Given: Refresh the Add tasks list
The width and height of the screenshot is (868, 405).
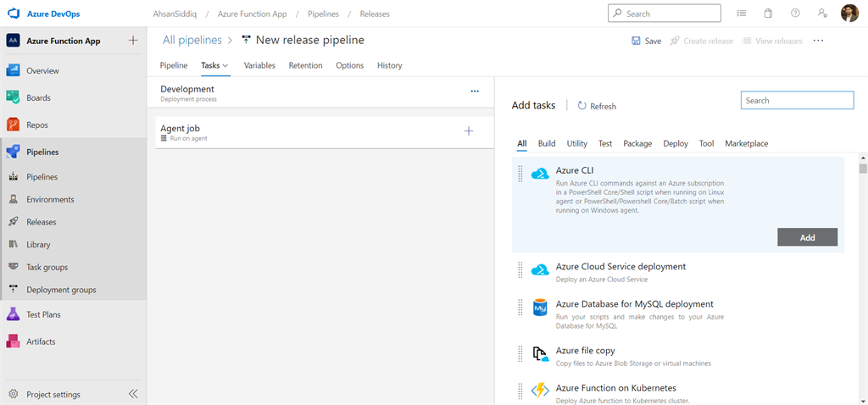Looking at the screenshot, I should pos(597,106).
